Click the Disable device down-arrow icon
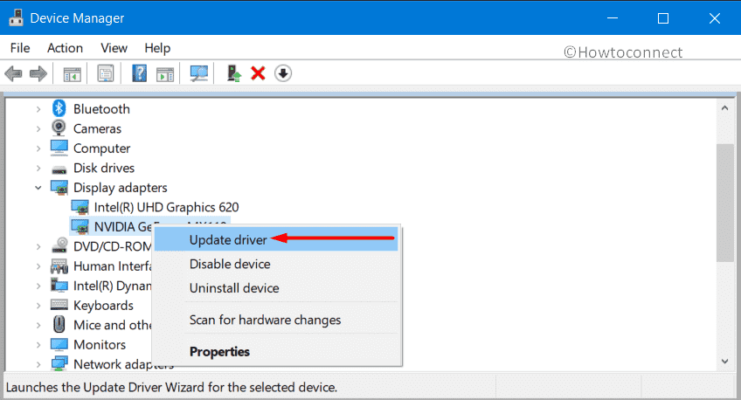Image resolution: width=741 pixels, height=400 pixels. click(283, 73)
